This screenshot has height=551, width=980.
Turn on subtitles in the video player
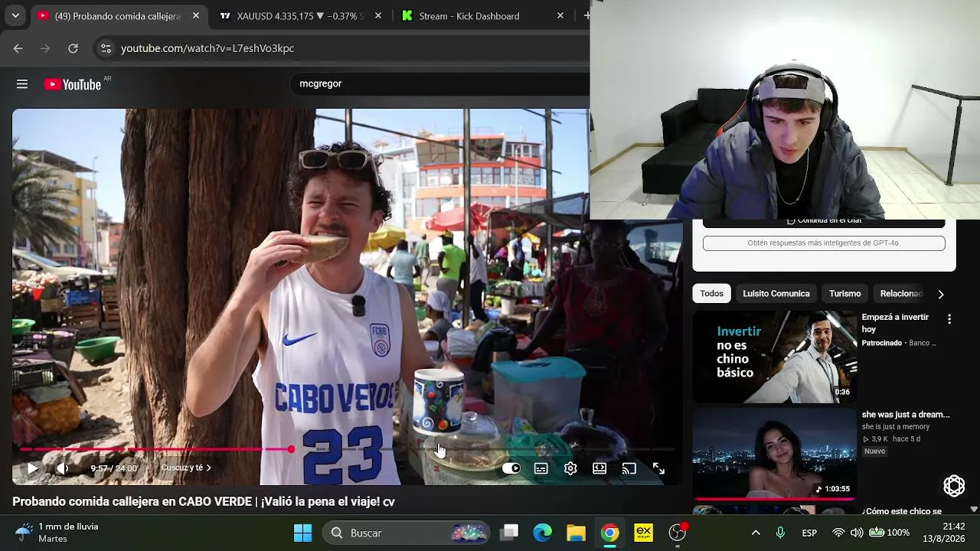(x=541, y=468)
